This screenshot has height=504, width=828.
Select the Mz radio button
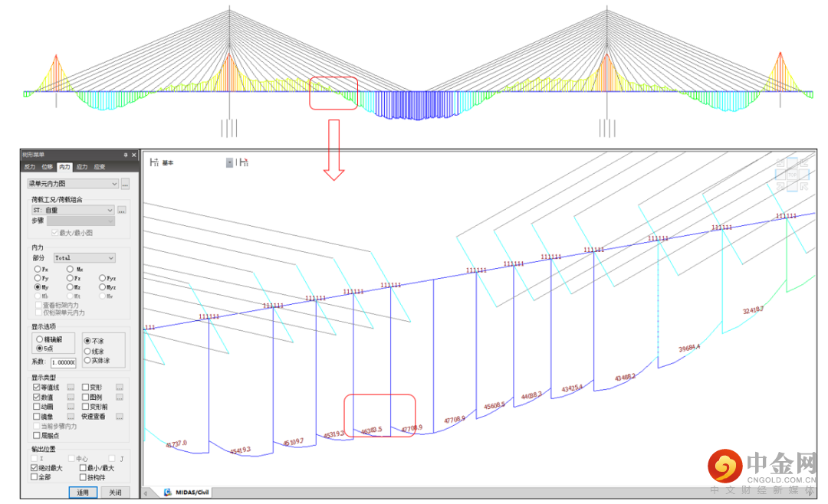click(x=70, y=287)
